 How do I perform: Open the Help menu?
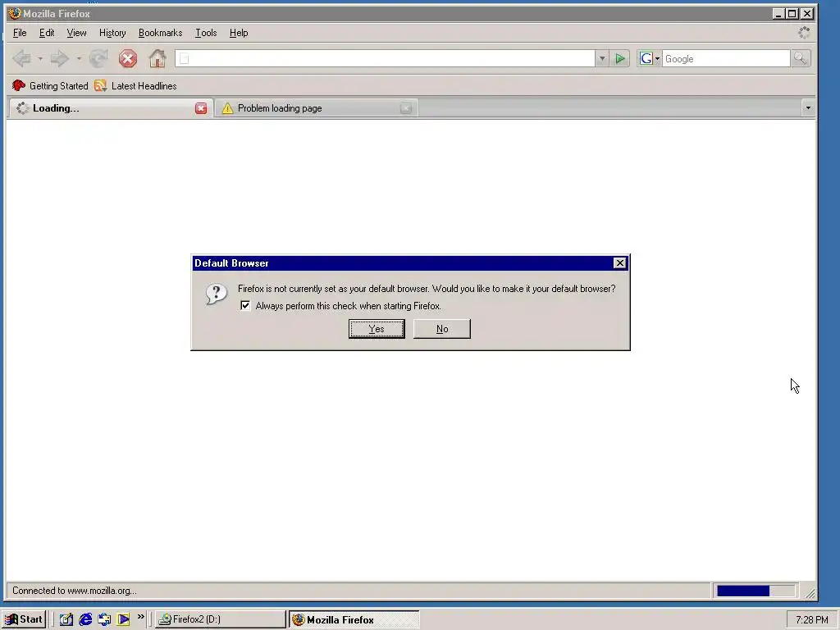tap(239, 33)
